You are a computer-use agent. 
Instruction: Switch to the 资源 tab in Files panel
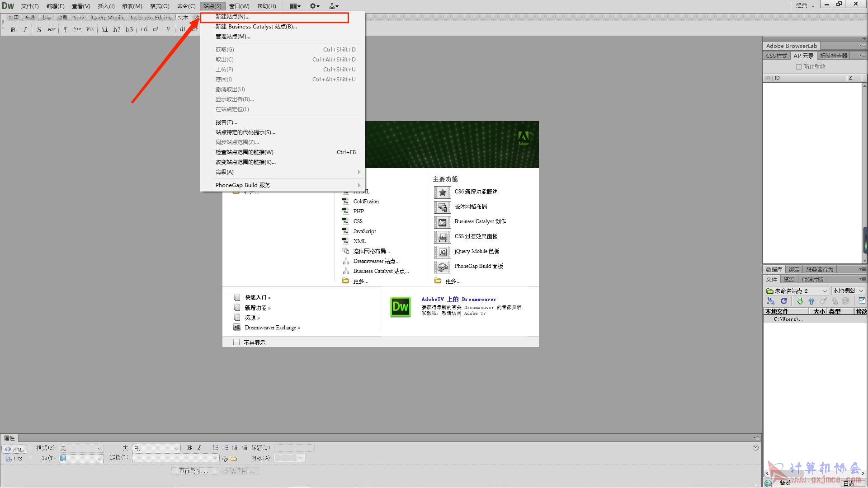coord(789,279)
